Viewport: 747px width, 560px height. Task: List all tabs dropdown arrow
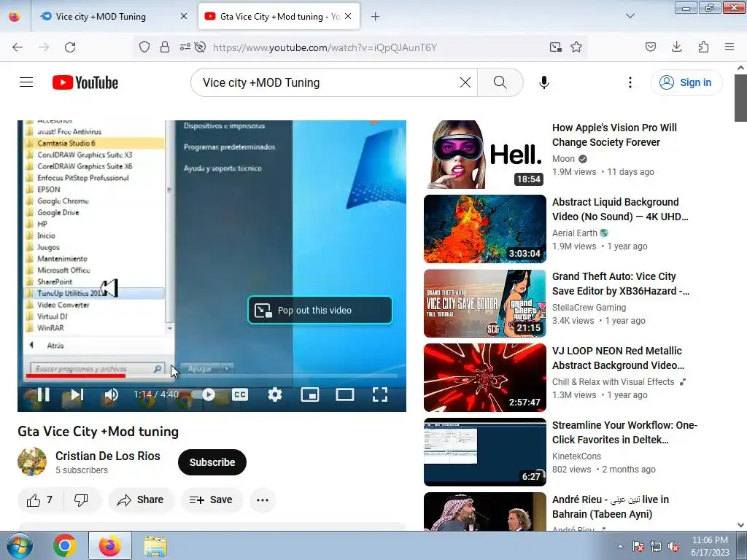[x=630, y=16]
